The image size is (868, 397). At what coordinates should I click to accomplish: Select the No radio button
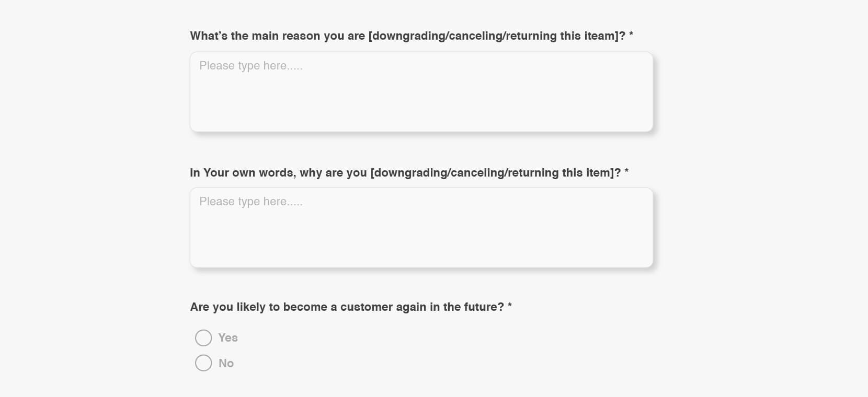[x=203, y=363]
